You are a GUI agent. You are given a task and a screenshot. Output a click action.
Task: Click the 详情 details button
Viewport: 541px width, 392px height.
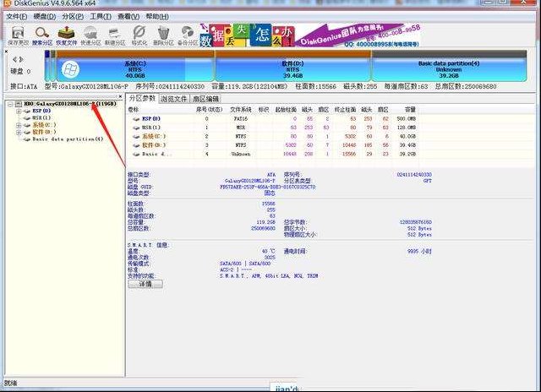click(145, 284)
